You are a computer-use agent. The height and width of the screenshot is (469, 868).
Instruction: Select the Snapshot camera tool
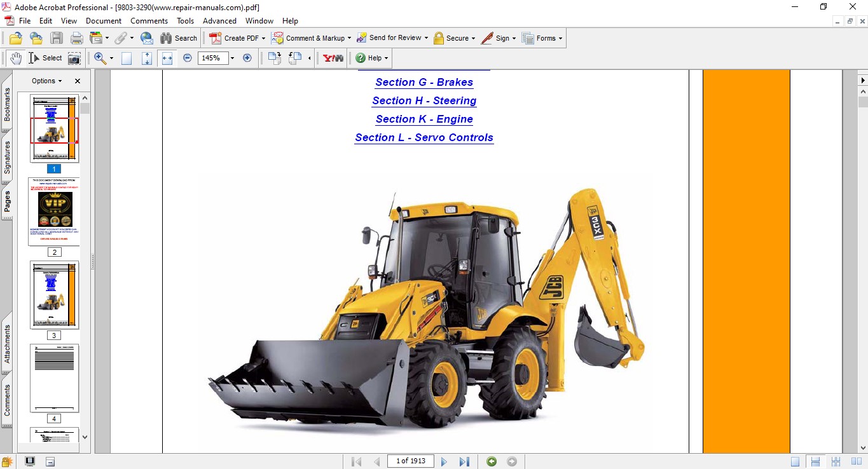pos(74,58)
